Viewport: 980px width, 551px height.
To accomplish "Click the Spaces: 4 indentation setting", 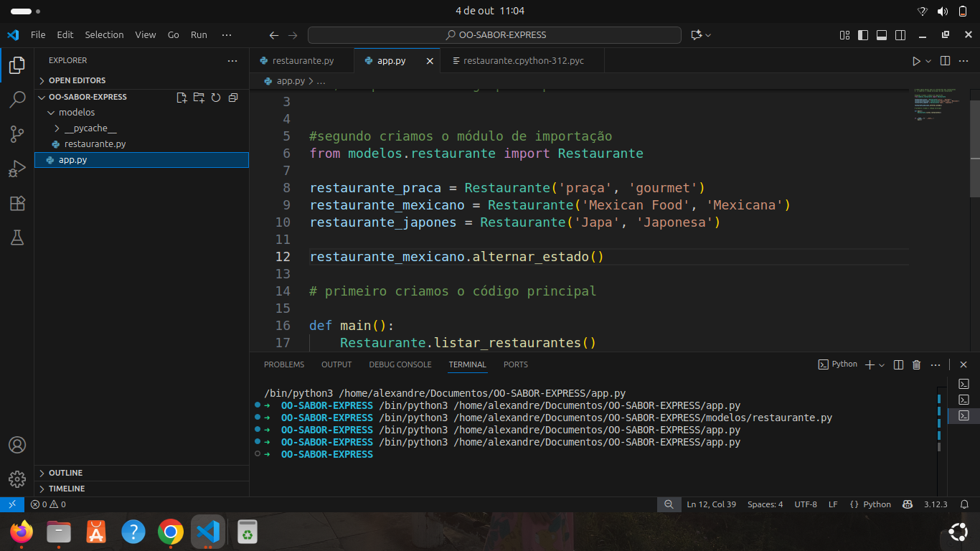I will click(765, 504).
